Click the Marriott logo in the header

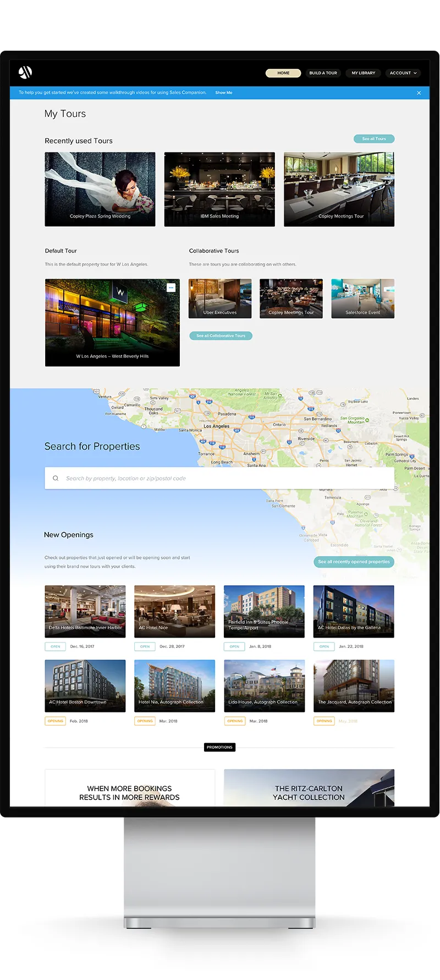tap(25, 72)
